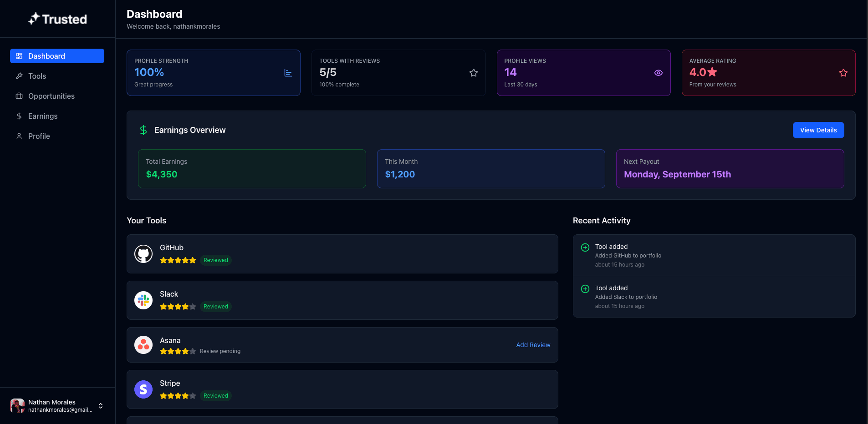Open the Profile page from sidebar
This screenshot has height=424, width=868.
click(39, 136)
